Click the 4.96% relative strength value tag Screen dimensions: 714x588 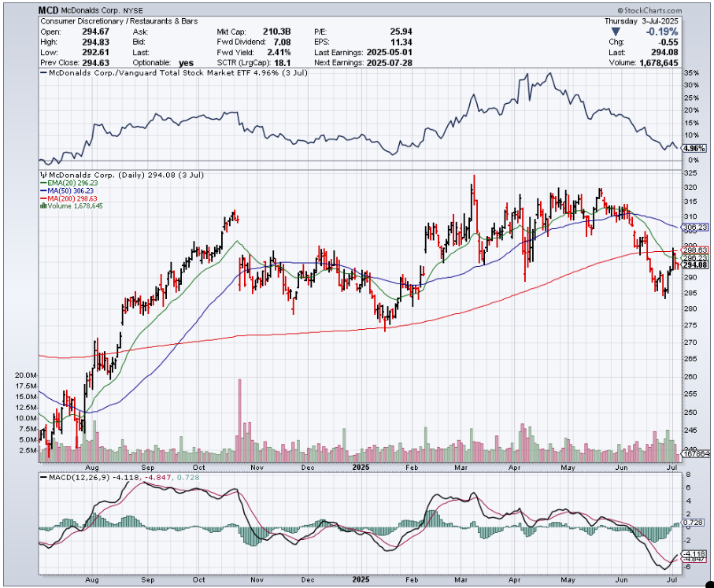pyautogui.click(x=694, y=149)
